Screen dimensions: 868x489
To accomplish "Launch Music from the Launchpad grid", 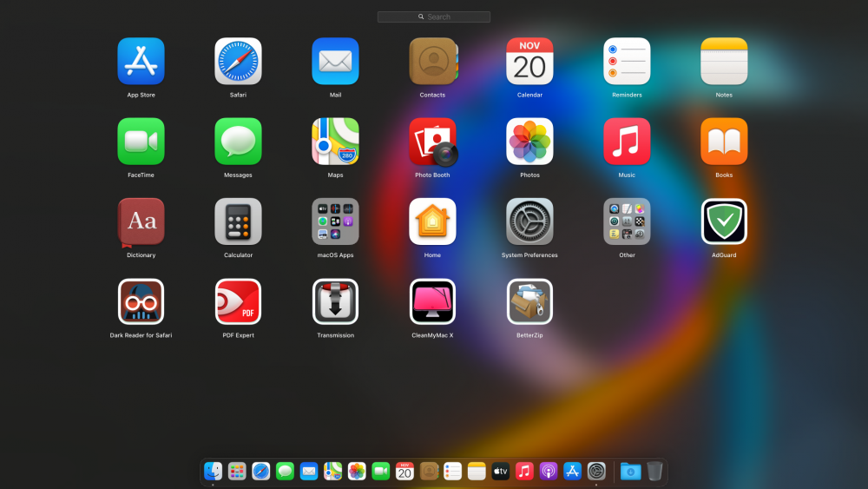I will coord(627,142).
